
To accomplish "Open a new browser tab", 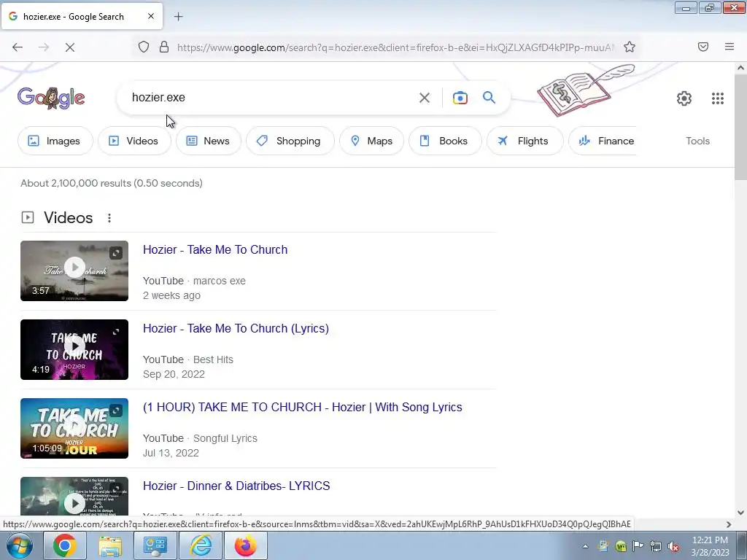I will tap(178, 17).
